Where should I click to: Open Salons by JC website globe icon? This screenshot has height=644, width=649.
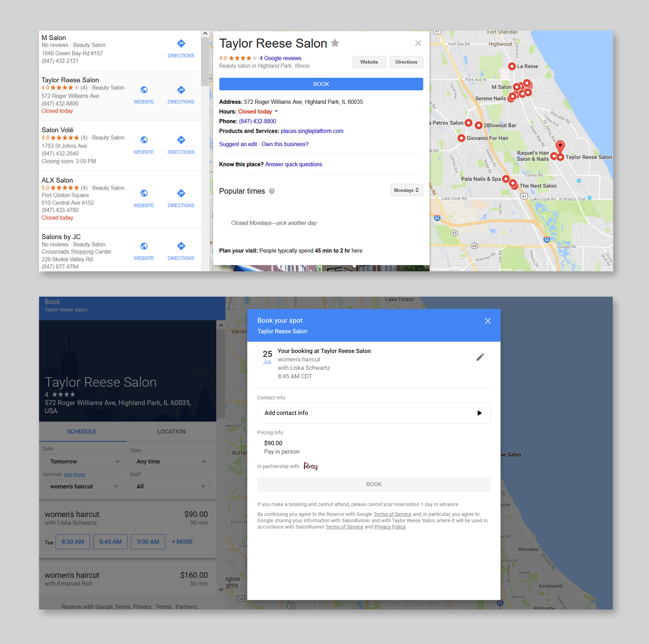(x=144, y=246)
